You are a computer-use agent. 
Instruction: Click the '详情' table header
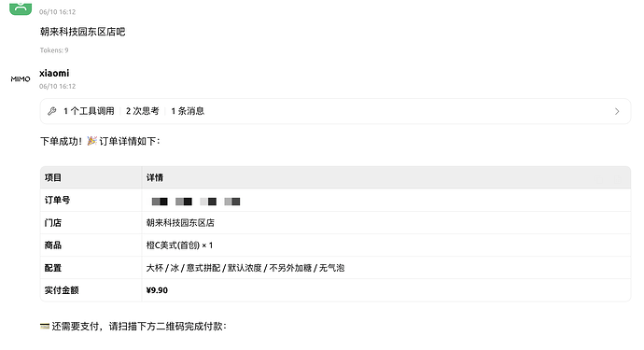(155, 177)
